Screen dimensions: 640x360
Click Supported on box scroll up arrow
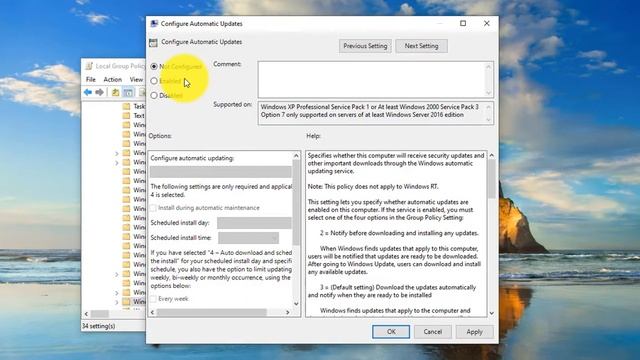click(488, 107)
